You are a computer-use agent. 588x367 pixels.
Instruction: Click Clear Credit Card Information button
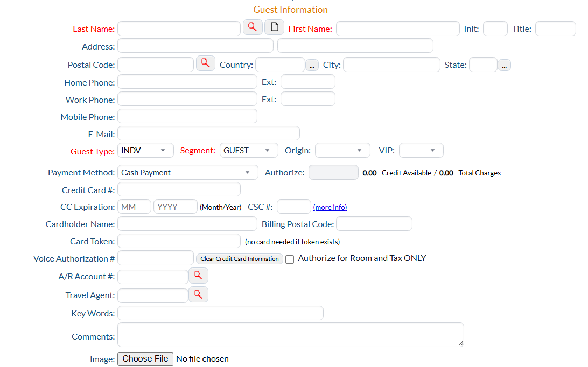pos(240,259)
